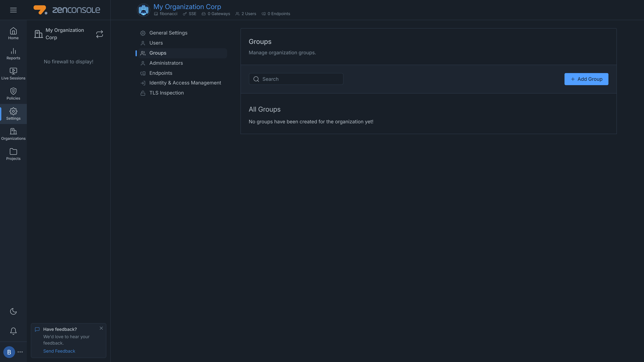Close the feedback popup
This screenshot has width=644, height=362.
[x=101, y=328]
